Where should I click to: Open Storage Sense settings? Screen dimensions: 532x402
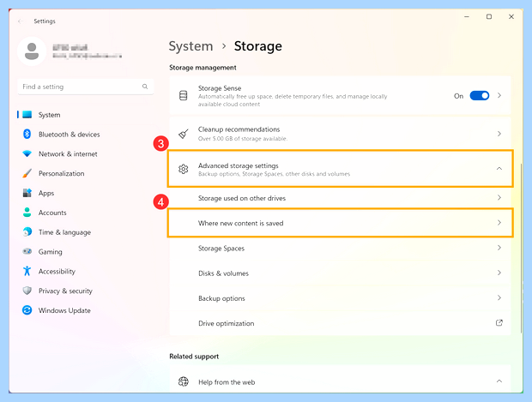point(340,95)
